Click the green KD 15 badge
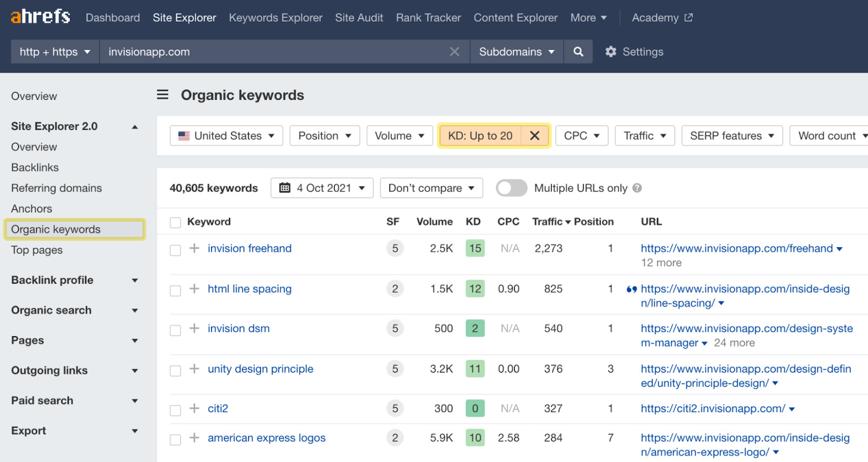The width and height of the screenshot is (868, 462). point(475,248)
